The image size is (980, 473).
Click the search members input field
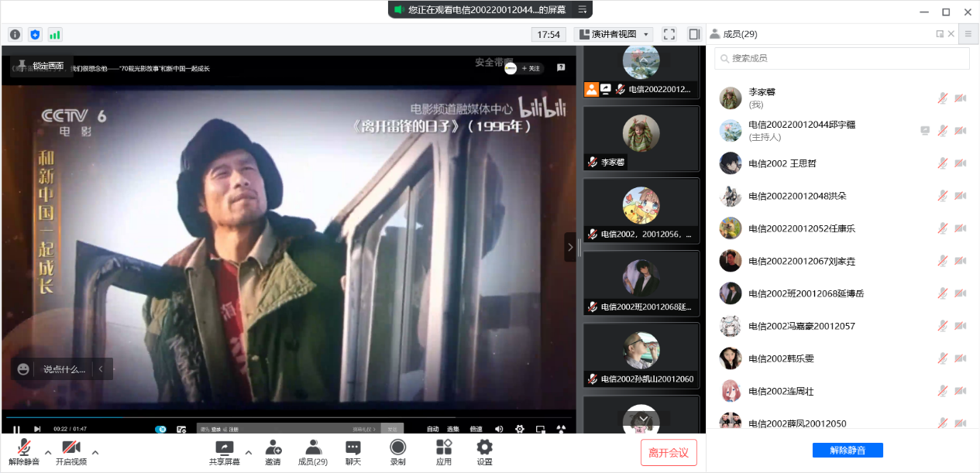pos(842,58)
